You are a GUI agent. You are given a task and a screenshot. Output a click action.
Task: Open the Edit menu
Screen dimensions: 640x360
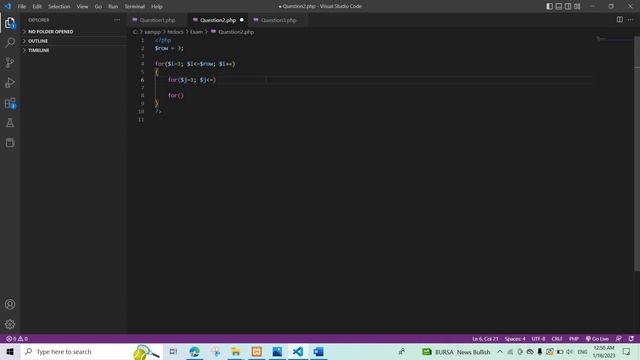37,6
